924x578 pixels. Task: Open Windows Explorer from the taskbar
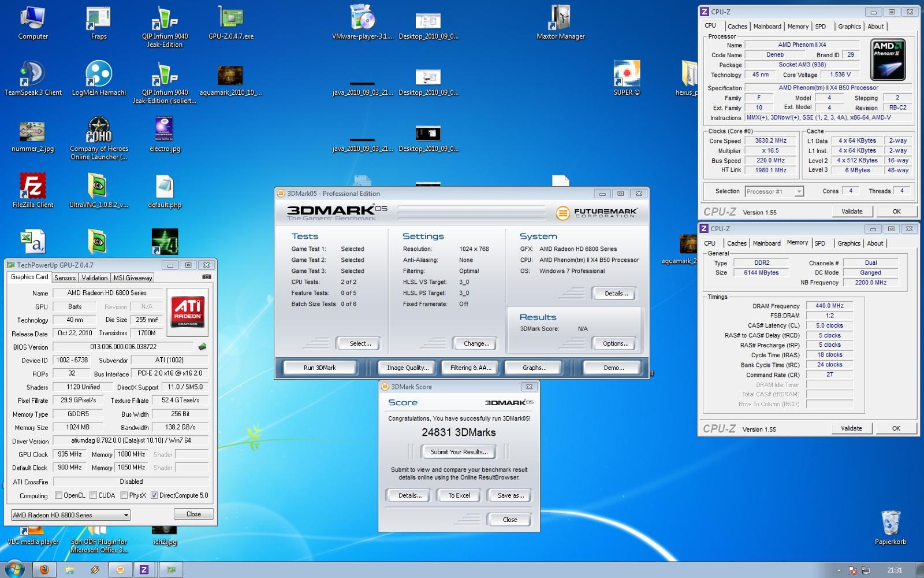[69, 570]
